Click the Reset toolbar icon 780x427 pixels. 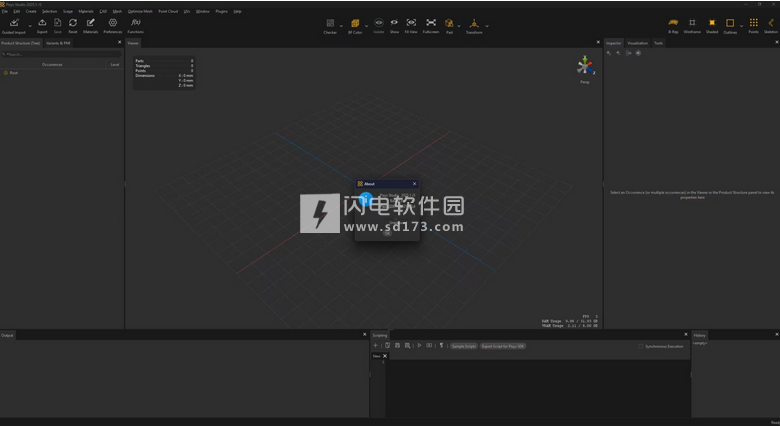(x=73, y=22)
